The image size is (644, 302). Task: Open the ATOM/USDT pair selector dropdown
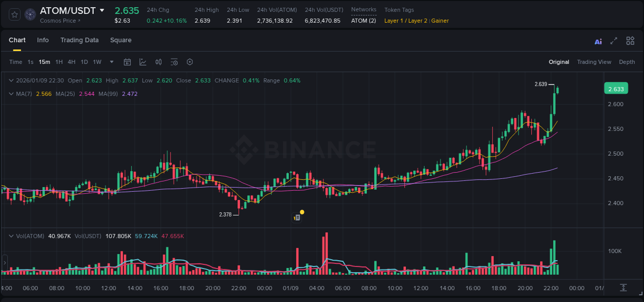pyautogui.click(x=103, y=10)
